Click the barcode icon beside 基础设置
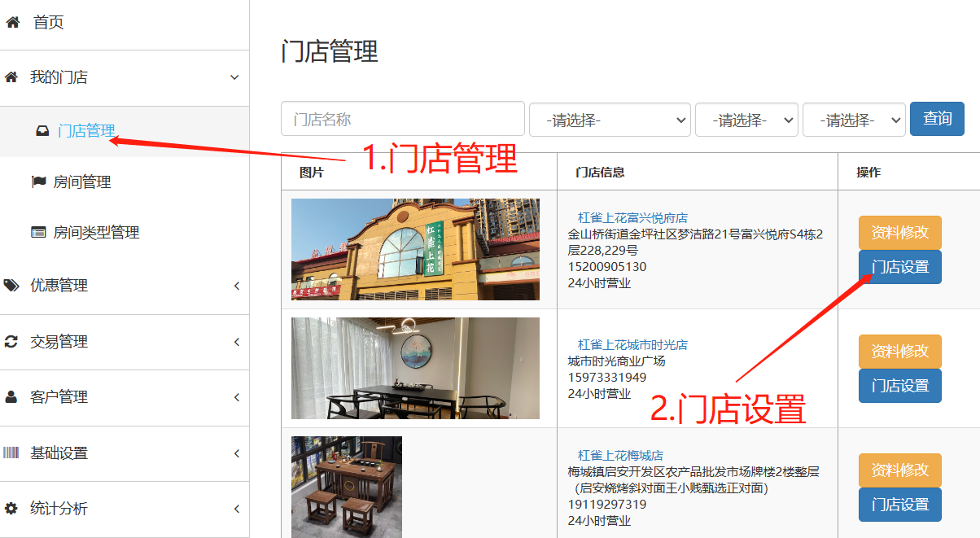Screen dimensions: 980x538 click(11, 453)
